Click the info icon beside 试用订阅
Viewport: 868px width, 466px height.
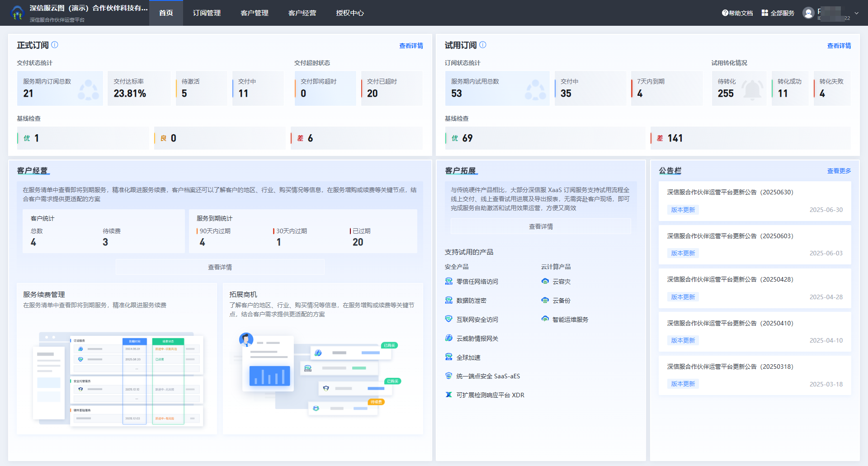pyautogui.click(x=483, y=45)
